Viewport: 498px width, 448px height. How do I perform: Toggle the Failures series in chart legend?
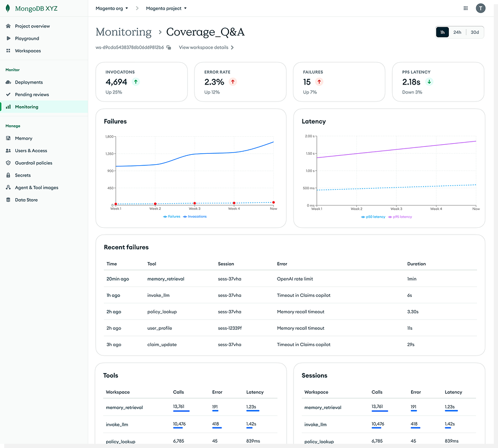[x=171, y=217]
